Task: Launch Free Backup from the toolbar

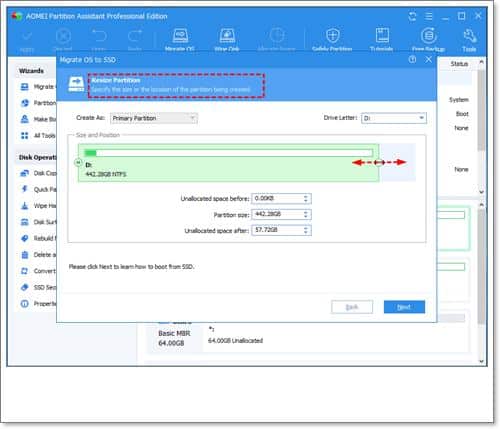Action: pos(428,35)
